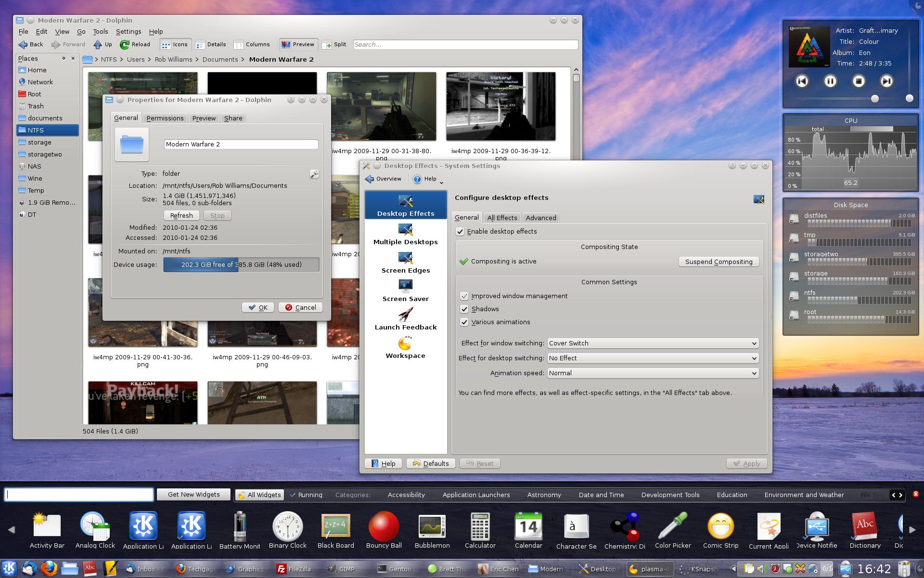Viewport: 924px width, 578px height.
Task: Add the Analog Clock widget
Action: tap(95, 530)
